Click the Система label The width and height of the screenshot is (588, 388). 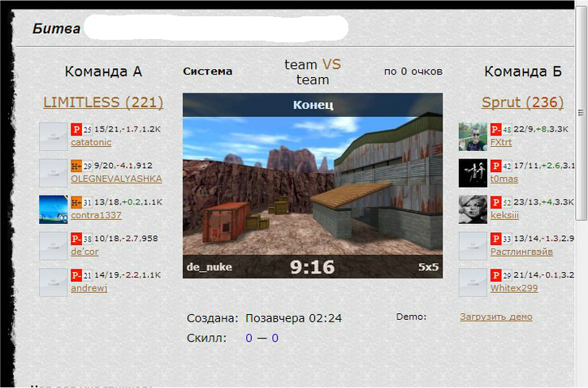point(208,71)
